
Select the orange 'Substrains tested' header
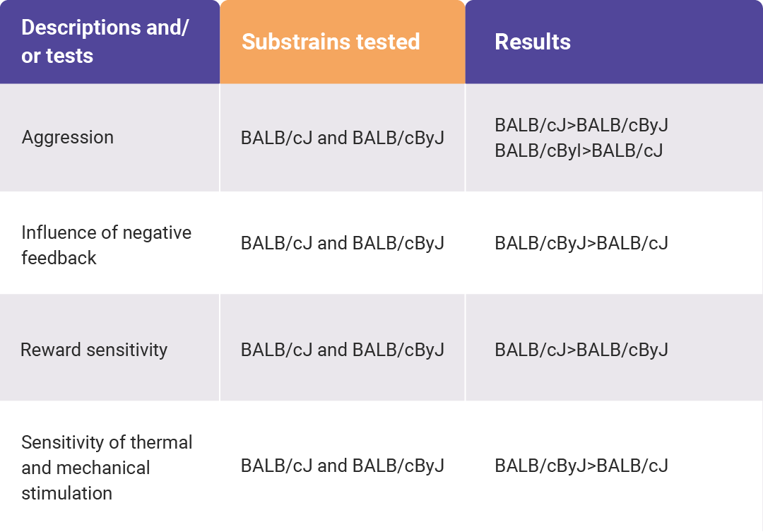tap(343, 42)
